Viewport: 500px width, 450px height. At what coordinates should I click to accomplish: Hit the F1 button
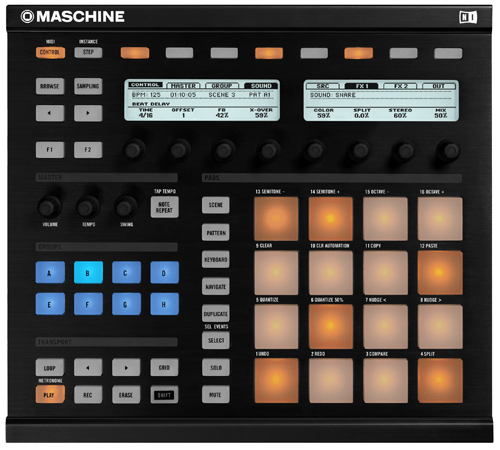pyautogui.click(x=50, y=150)
